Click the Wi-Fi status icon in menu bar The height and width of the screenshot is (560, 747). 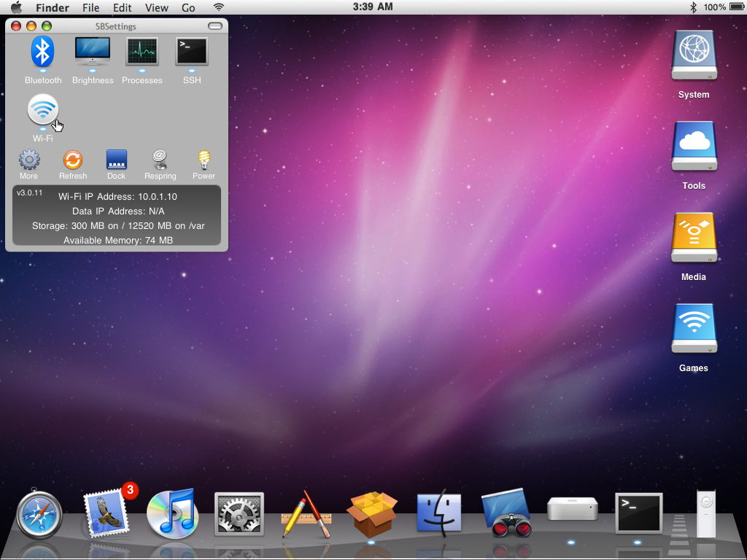click(x=219, y=7)
